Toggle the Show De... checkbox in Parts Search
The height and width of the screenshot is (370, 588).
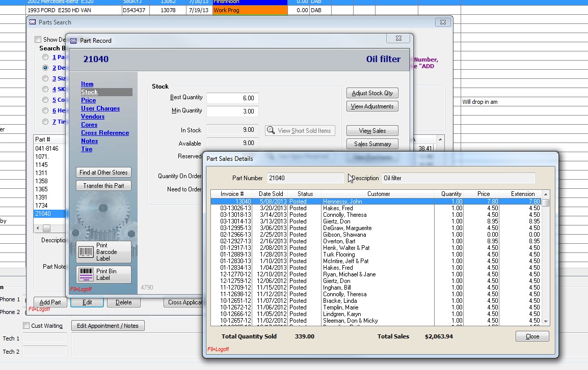38,39
